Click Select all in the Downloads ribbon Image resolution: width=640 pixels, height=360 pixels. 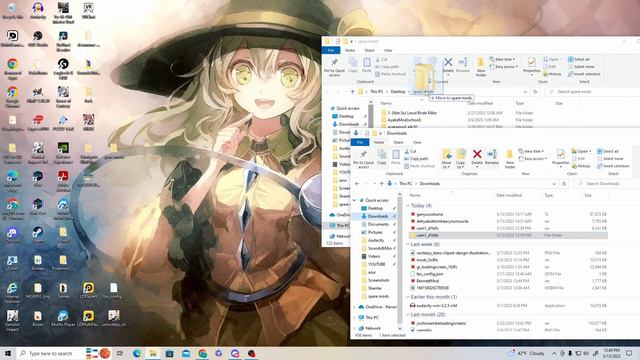pos(608,151)
